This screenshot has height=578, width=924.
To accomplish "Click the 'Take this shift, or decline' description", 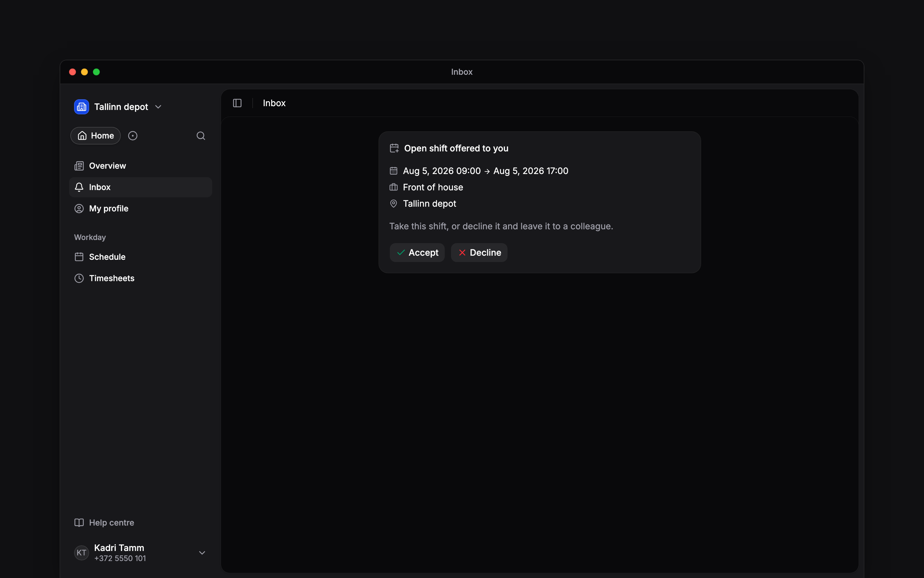I will click(501, 226).
